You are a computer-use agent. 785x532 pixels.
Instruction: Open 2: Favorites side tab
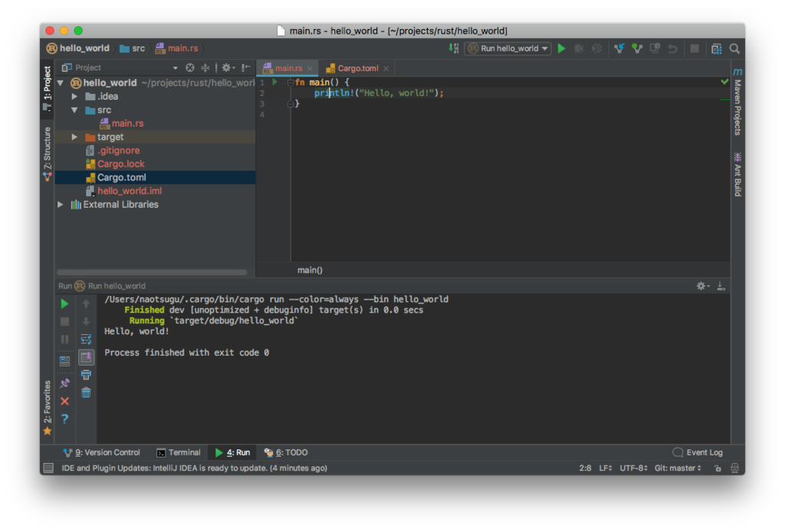click(x=48, y=408)
